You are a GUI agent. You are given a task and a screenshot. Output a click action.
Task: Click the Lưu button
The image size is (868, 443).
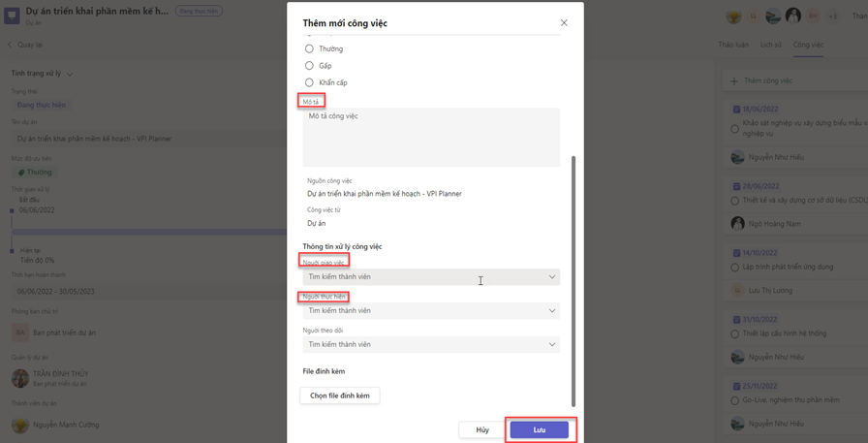(540, 429)
